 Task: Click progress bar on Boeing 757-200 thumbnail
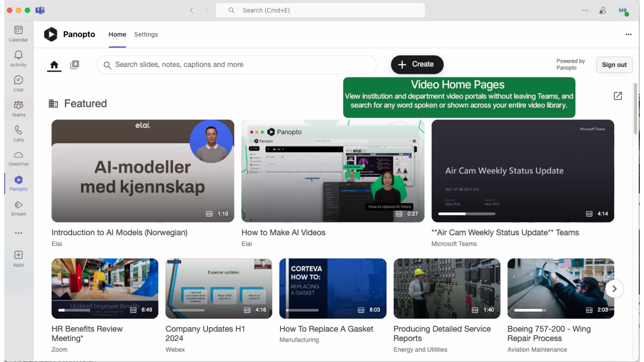point(531,310)
